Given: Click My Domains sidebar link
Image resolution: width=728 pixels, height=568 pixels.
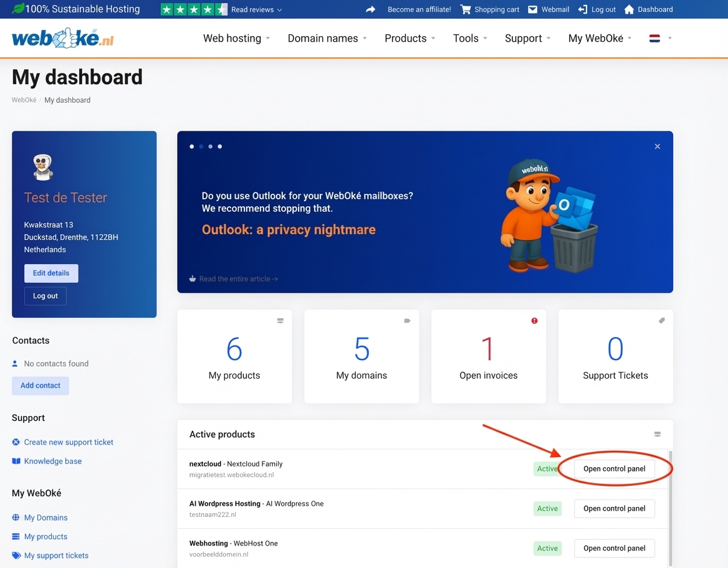Looking at the screenshot, I should pyautogui.click(x=46, y=518).
